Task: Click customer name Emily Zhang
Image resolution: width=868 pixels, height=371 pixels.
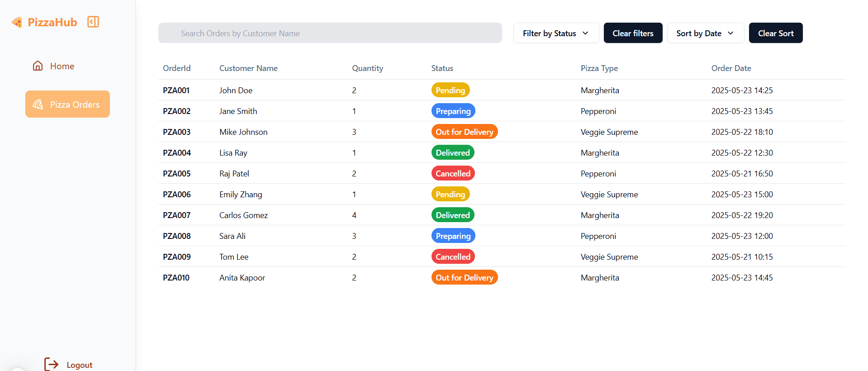Action: coord(241,195)
